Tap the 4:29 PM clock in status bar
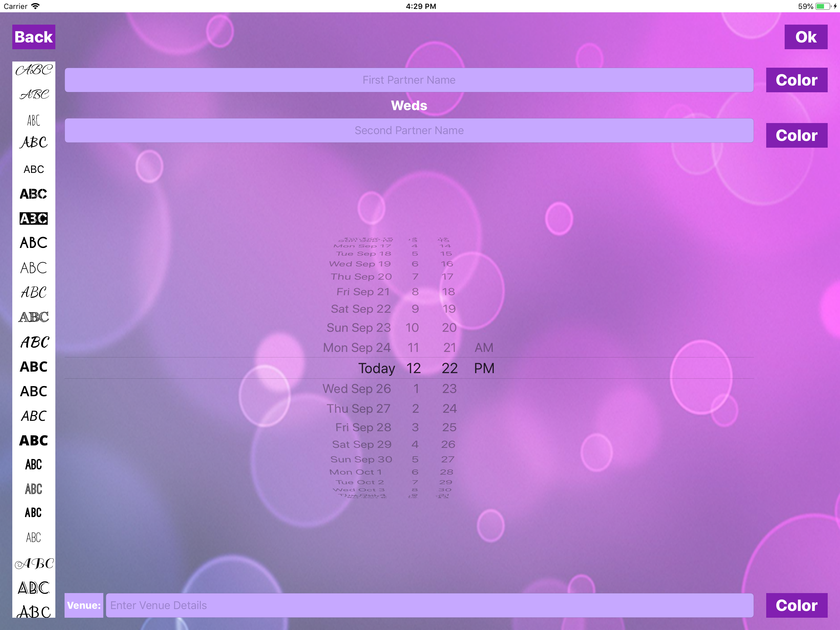840x630 pixels. [x=421, y=6]
